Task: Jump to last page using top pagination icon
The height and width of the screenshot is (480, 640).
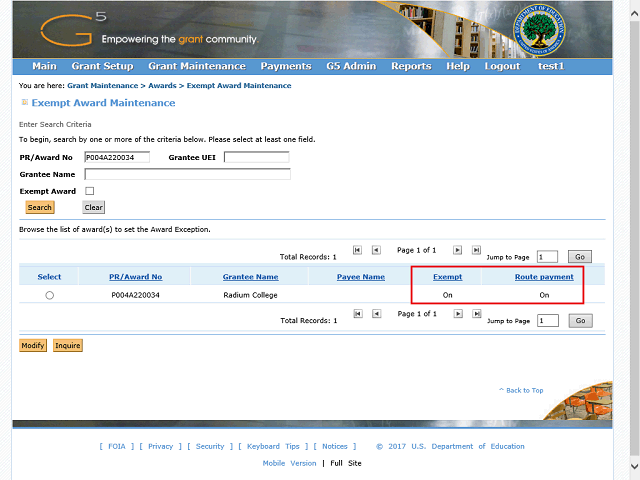Action: coord(476,250)
